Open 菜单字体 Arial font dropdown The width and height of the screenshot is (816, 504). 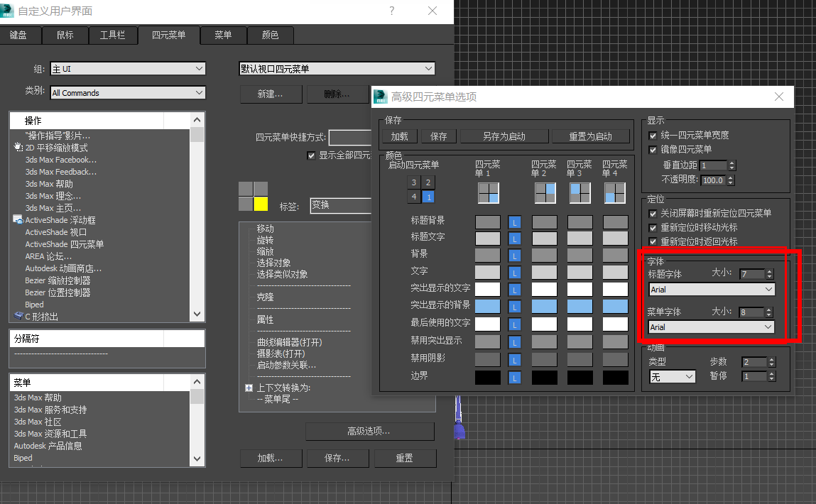click(712, 327)
